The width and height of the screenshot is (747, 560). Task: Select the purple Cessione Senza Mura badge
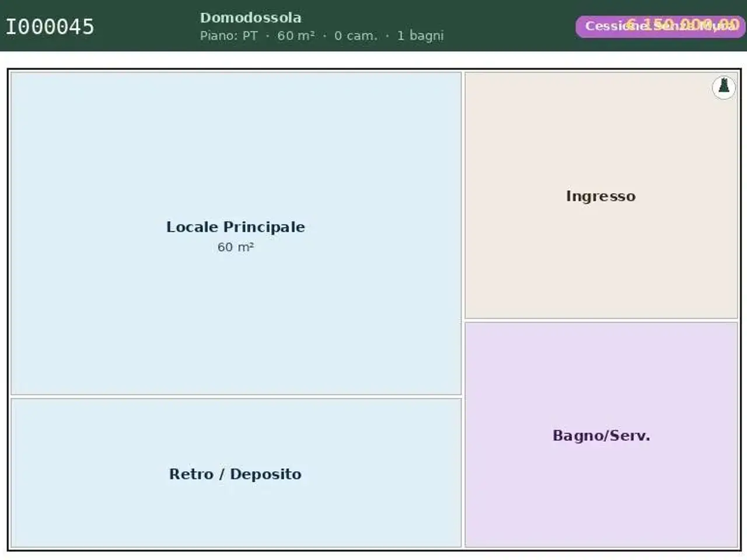(660, 26)
